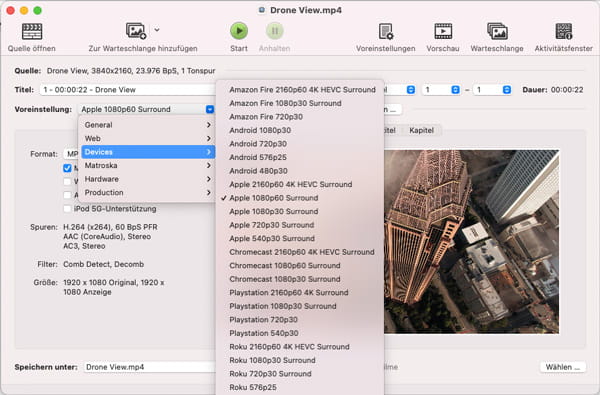
Task: Select the Devices preset category
Action: point(148,152)
